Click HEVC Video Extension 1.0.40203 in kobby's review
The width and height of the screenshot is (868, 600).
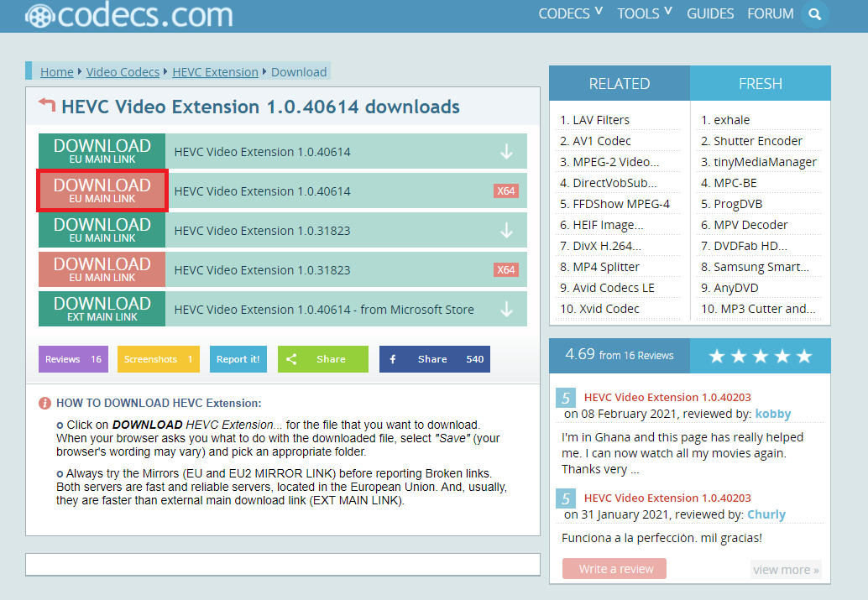click(667, 398)
